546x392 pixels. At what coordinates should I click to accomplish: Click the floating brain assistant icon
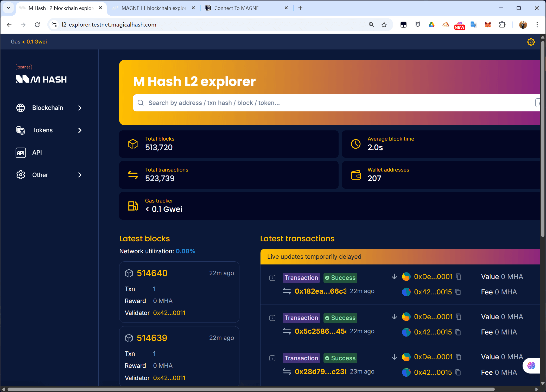coord(531,365)
